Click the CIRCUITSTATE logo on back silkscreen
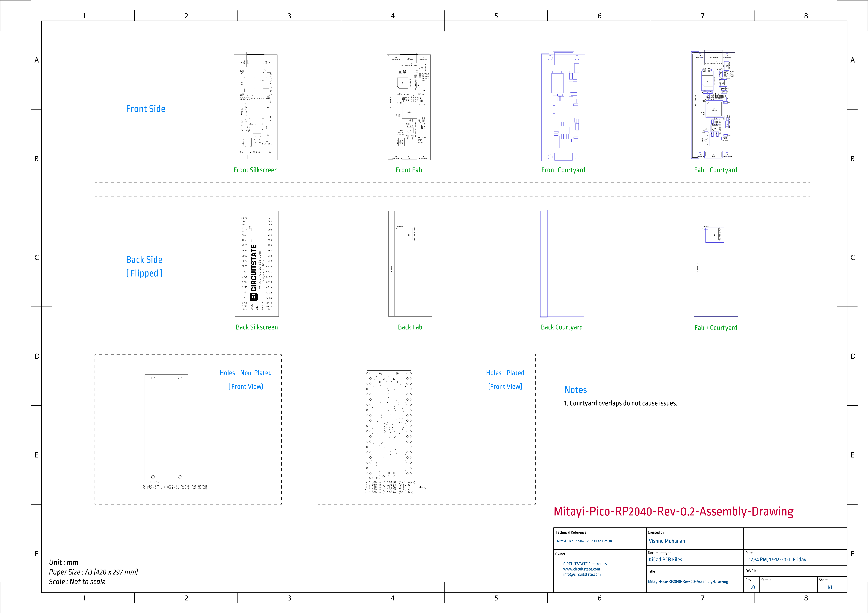The width and height of the screenshot is (868, 613). pyautogui.click(x=254, y=273)
